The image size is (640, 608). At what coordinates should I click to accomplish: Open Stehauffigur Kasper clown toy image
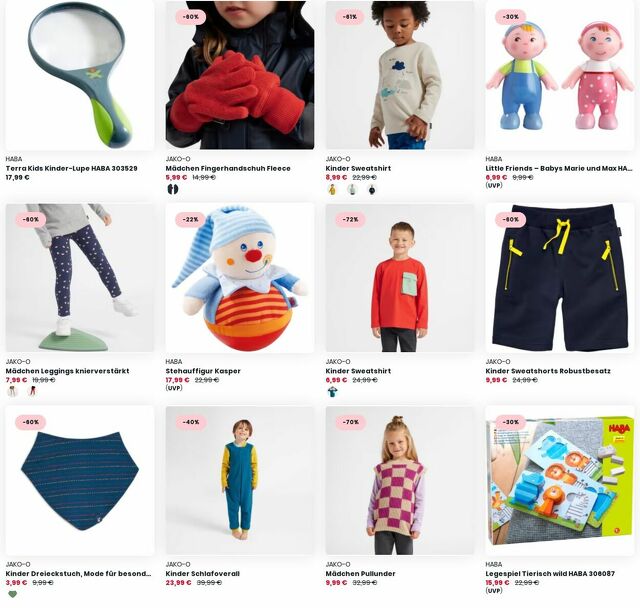click(x=240, y=278)
